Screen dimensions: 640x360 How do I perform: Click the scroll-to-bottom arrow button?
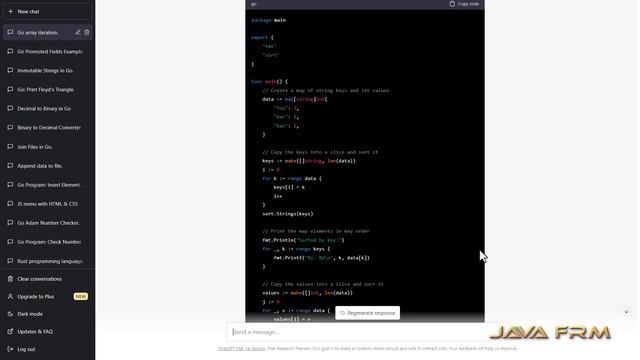[627, 311]
